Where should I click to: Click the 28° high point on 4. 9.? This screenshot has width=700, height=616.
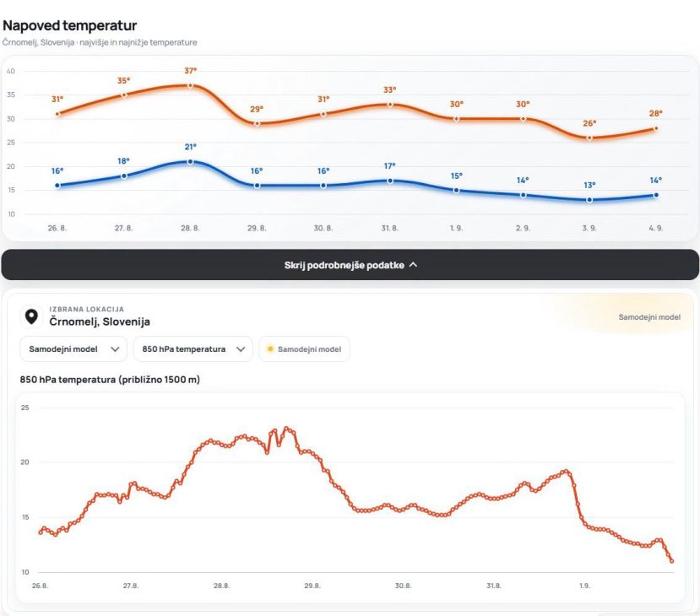(x=656, y=128)
